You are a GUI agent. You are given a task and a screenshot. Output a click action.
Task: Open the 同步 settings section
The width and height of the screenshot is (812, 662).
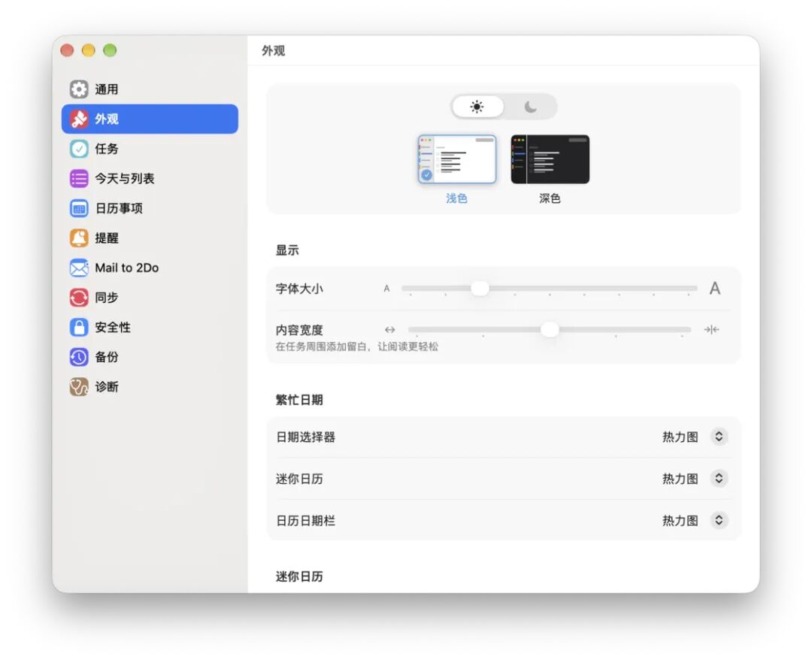click(x=150, y=298)
